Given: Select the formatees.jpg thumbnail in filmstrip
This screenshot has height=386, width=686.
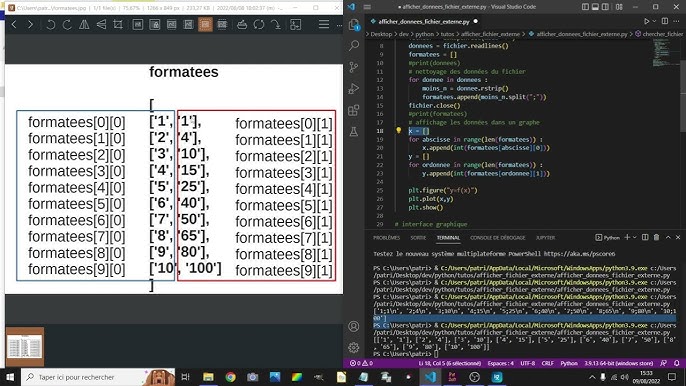Looking at the screenshot, I should point(24,347).
